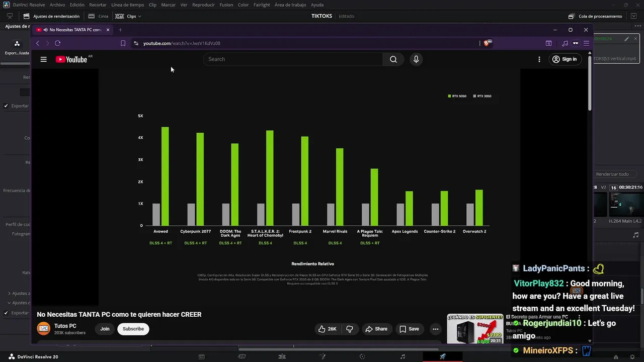Mute the tab via its speaker icon
Screen dimensions: 644x362
[x=45, y=30]
